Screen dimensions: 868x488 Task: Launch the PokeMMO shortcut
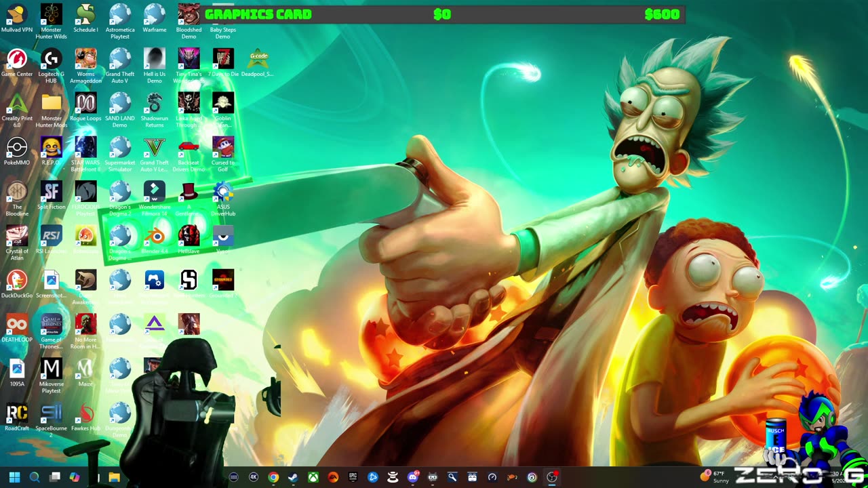coord(17,151)
